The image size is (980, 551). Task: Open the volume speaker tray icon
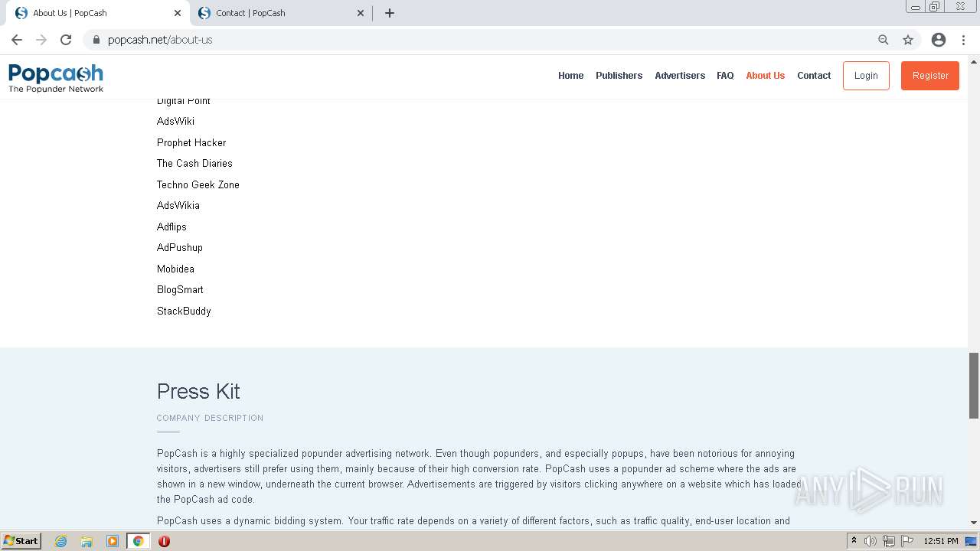(x=871, y=541)
